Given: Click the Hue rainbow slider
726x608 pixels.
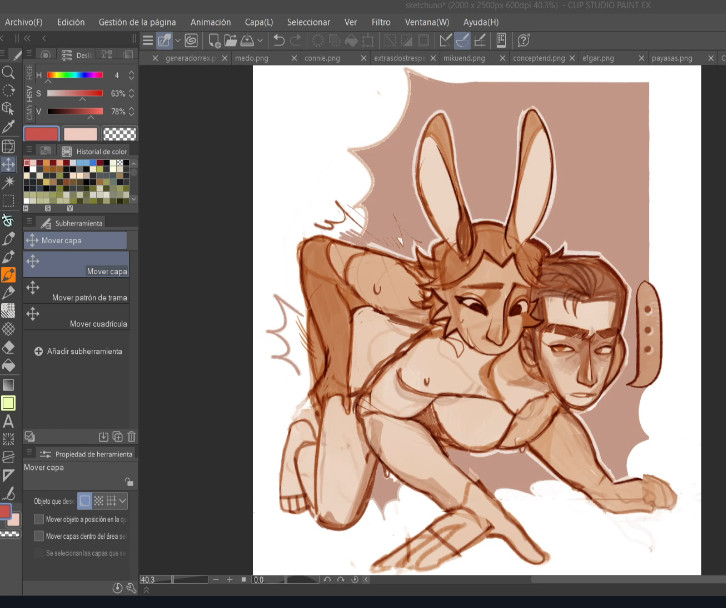Looking at the screenshot, I should 75,75.
